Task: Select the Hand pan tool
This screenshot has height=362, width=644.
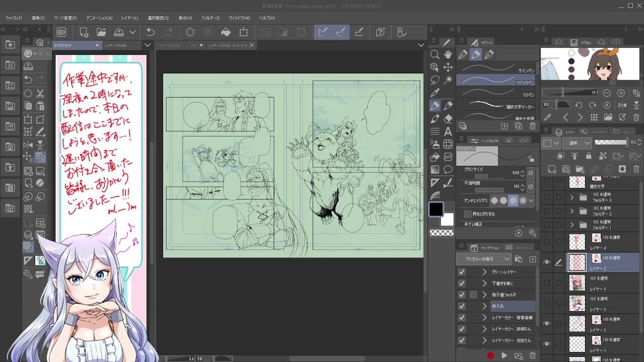Action: click(x=448, y=54)
